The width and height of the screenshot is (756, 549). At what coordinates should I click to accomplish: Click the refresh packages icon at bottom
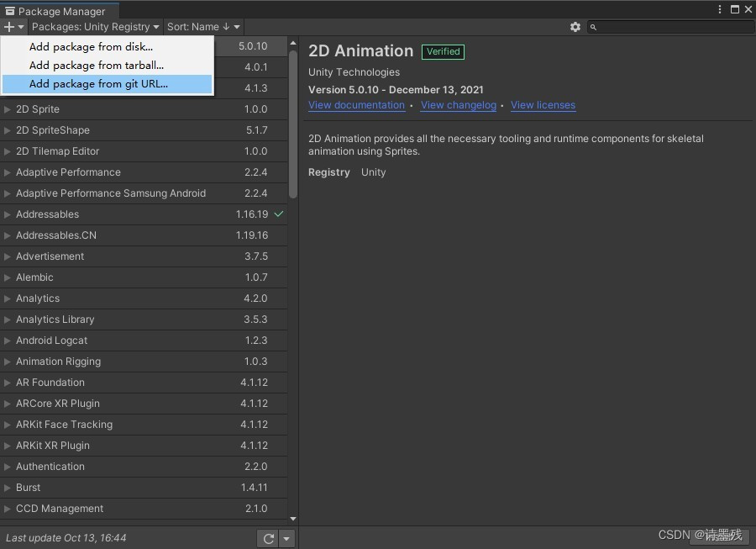[268, 538]
